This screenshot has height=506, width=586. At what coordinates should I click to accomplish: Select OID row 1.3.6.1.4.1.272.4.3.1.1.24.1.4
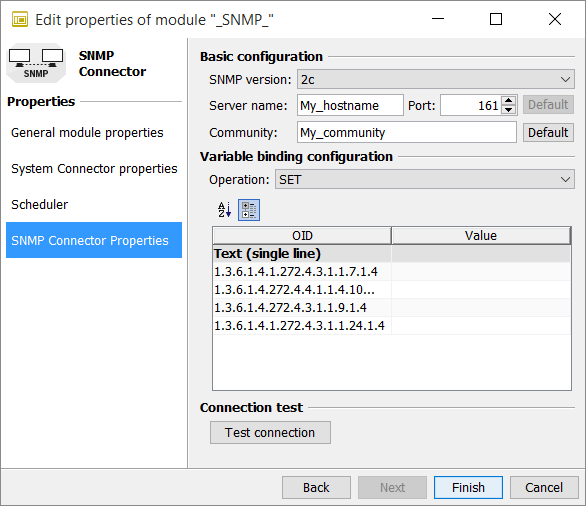[302, 325]
